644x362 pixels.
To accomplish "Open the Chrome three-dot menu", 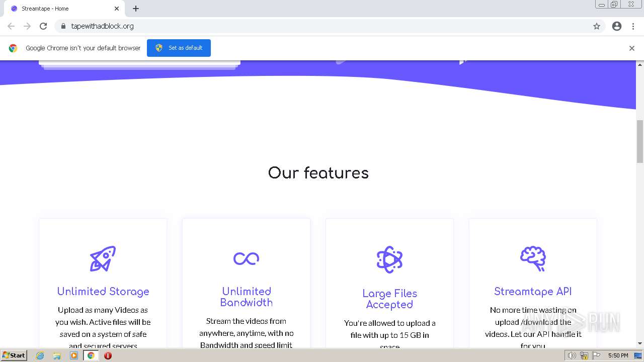I will tap(633, 26).
